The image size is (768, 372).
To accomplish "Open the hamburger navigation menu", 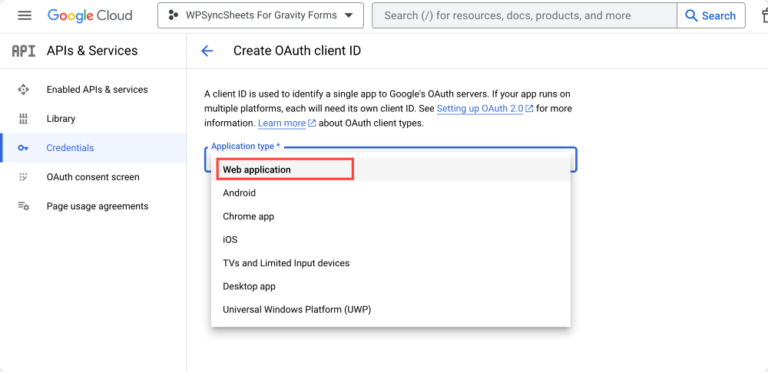I will tap(24, 16).
